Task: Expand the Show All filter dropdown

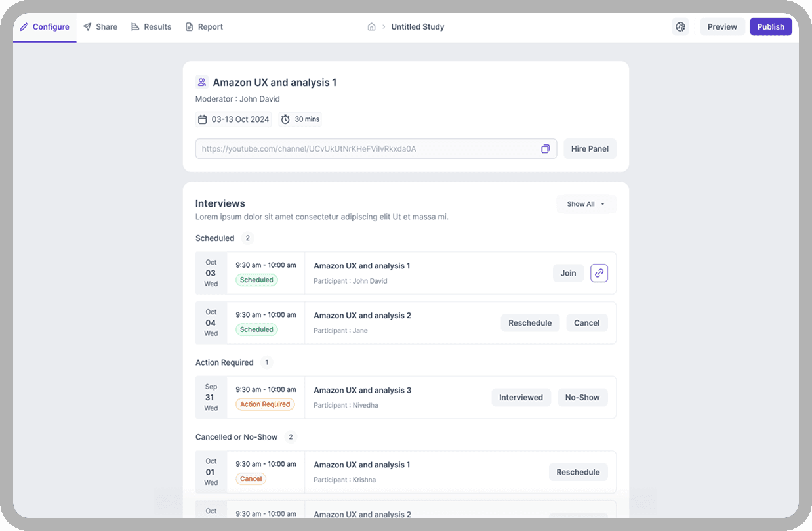Action: pos(586,204)
